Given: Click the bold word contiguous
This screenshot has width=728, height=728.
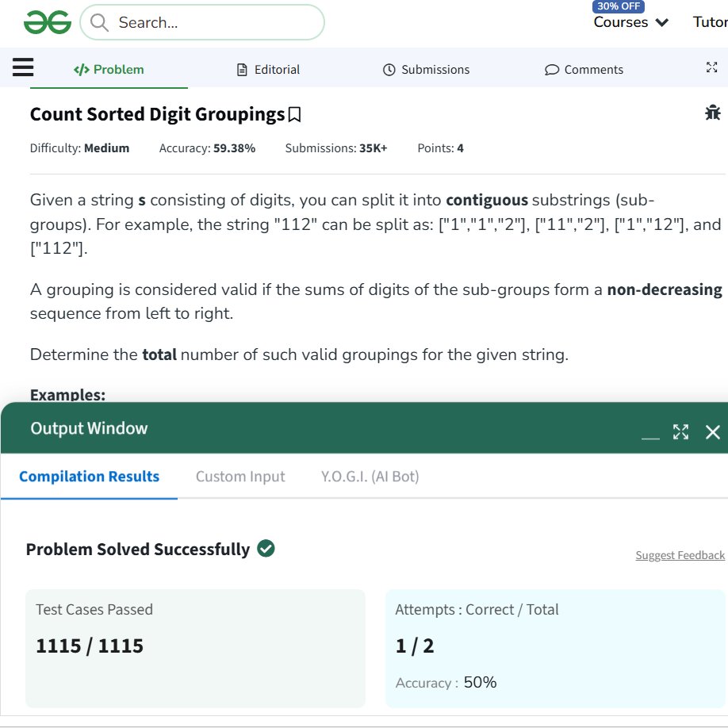Looking at the screenshot, I should click(x=487, y=200).
